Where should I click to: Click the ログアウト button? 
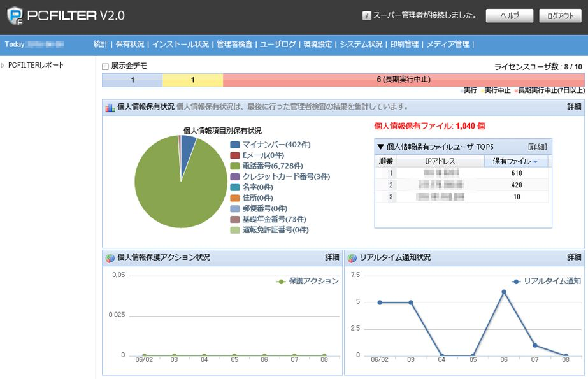coord(560,16)
